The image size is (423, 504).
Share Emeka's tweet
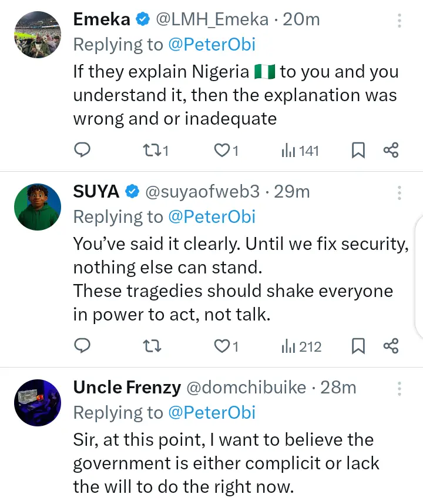point(391,151)
